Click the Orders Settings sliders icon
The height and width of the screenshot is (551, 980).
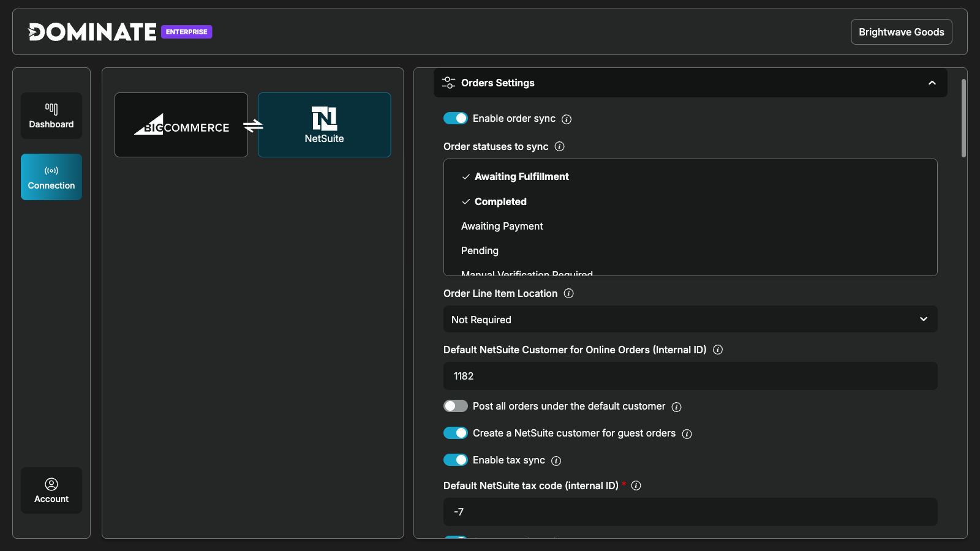click(448, 83)
